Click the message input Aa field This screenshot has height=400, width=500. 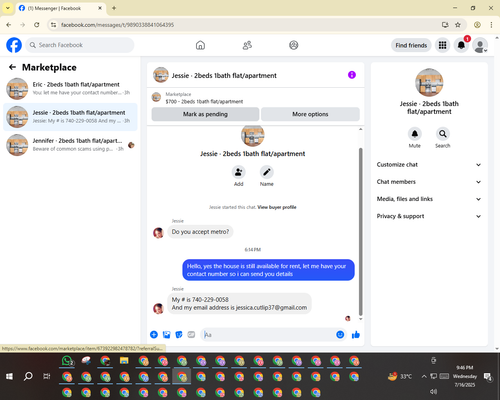tap(269, 335)
